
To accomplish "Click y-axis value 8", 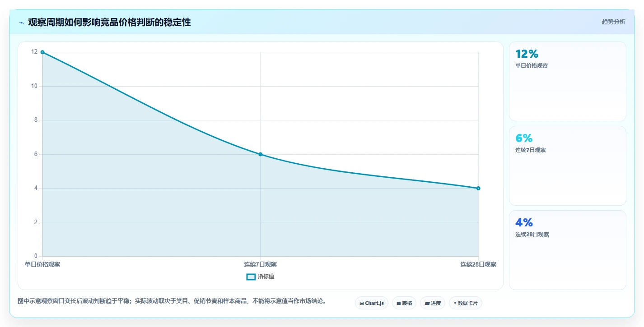I will point(36,120).
